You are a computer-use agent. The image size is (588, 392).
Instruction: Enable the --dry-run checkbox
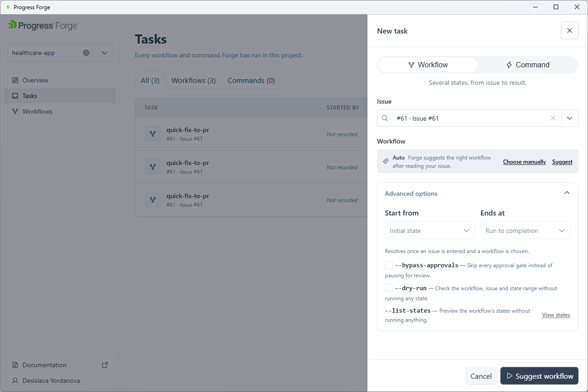click(389, 288)
